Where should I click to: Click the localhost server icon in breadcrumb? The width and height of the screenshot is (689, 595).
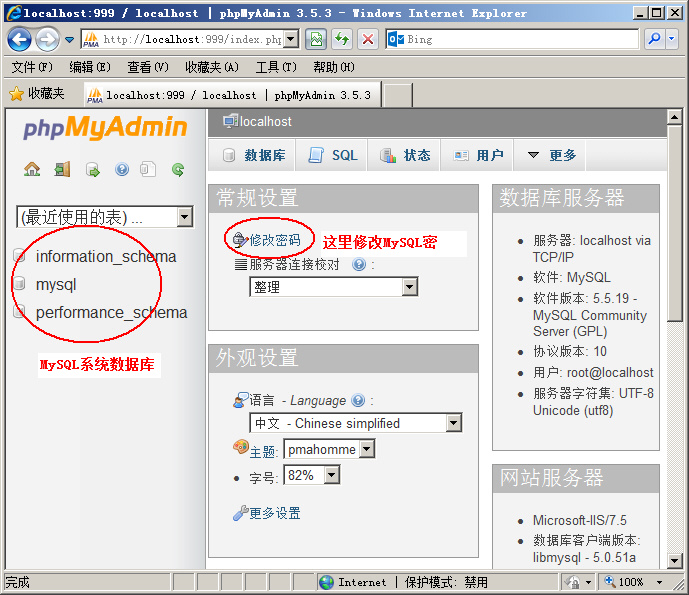[230, 121]
